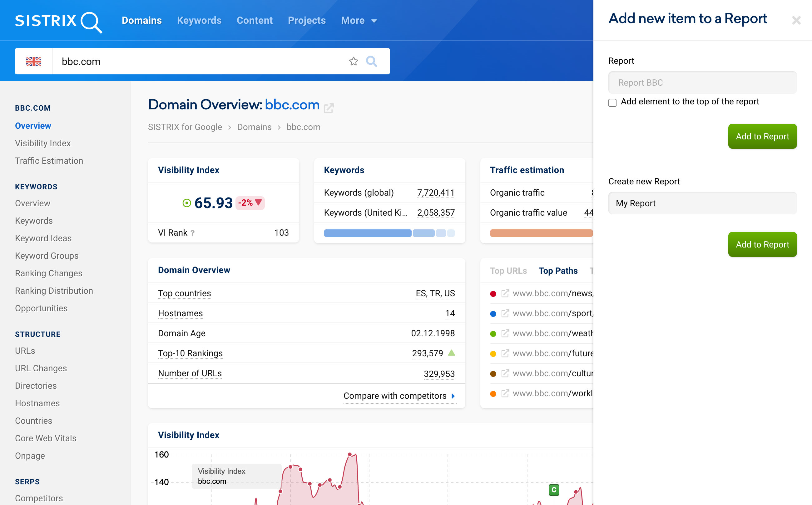Click the search magnifier icon

(x=371, y=62)
